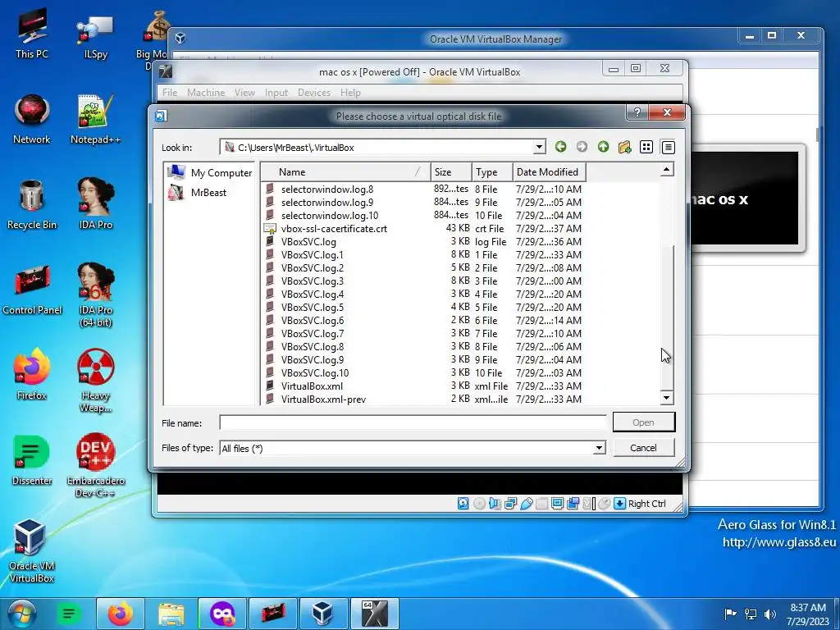Open the ILSpy desktop icon
Image resolution: width=840 pixels, height=630 pixels.
pos(95,36)
